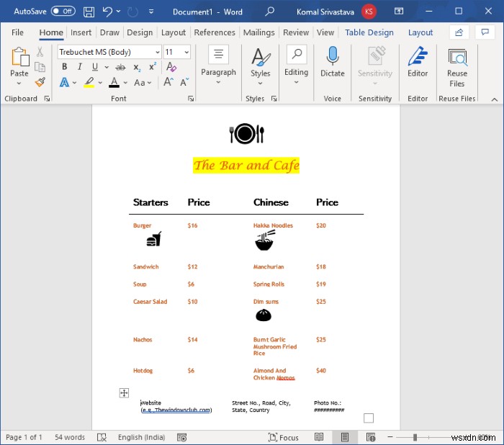Click Text Effects letter A icon

coord(64,83)
